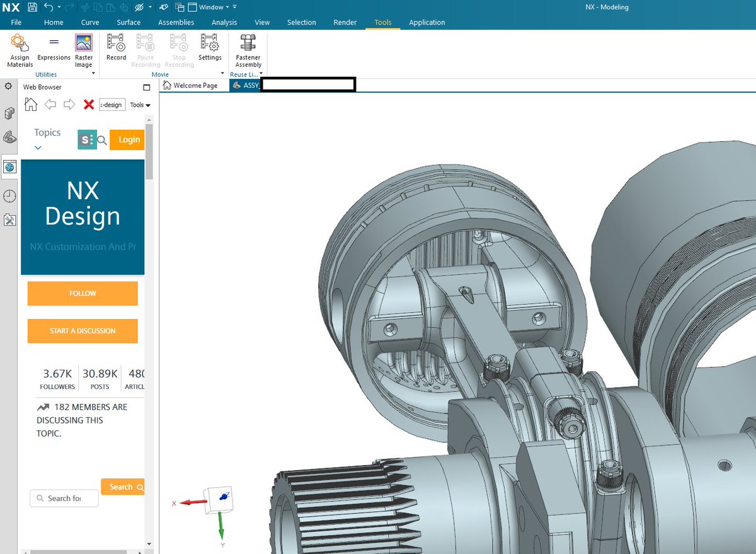This screenshot has width=756, height=554.
Task: Open the History clock sidebar icon
Action: click(x=9, y=196)
